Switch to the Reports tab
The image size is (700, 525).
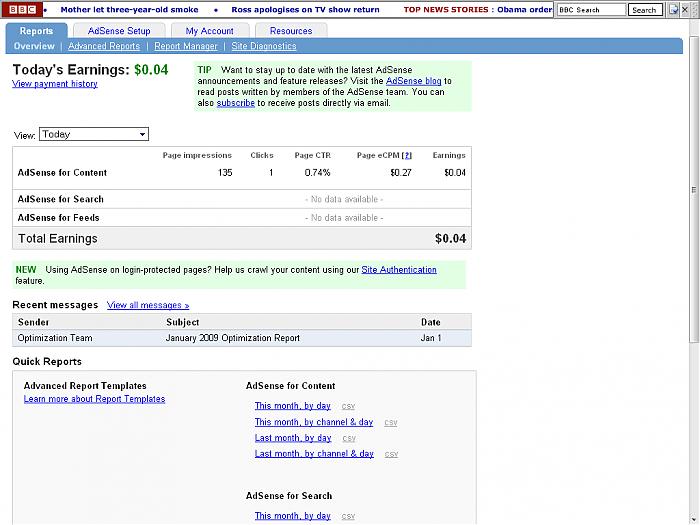pos(36,31)
